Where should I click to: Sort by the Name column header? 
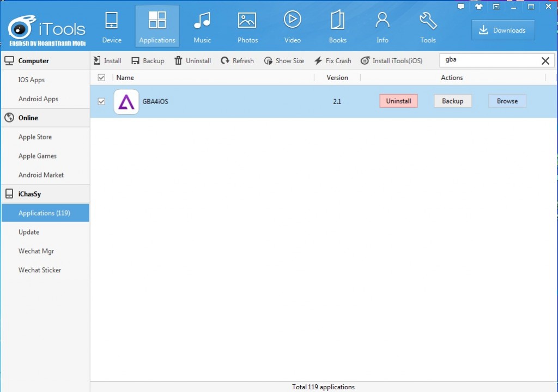point(125,77)
